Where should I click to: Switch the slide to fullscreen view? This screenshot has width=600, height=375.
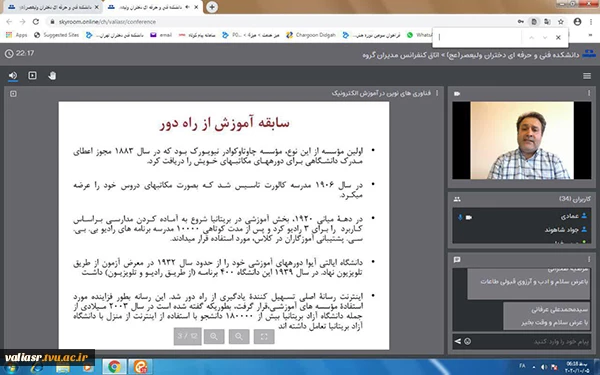264,337
